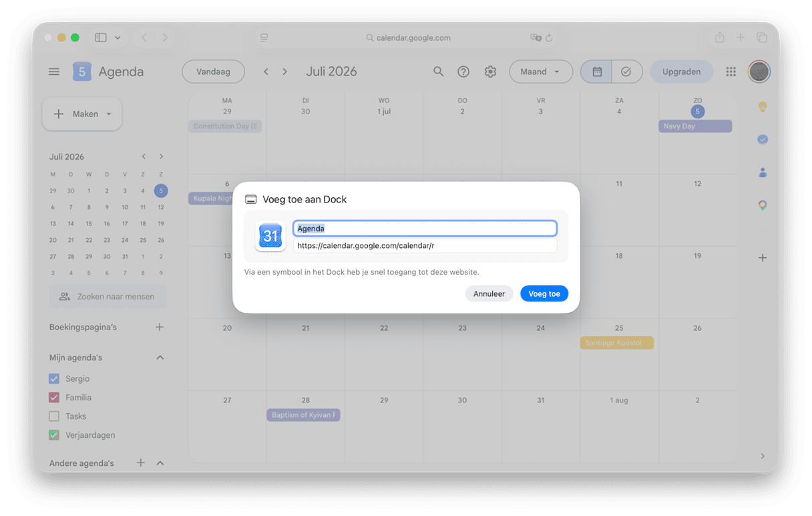Mini calendar previous month arrow

click(x=144, y=156)
